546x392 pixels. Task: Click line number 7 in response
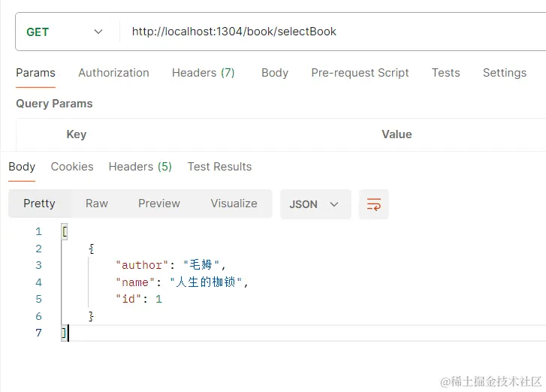[x=38, y=333]
